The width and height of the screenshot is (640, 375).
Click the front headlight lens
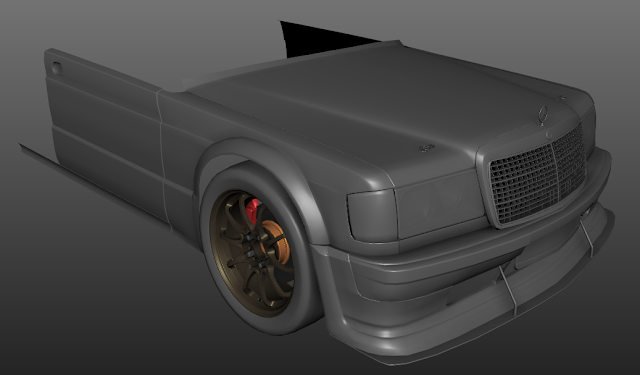click(440, 203)
